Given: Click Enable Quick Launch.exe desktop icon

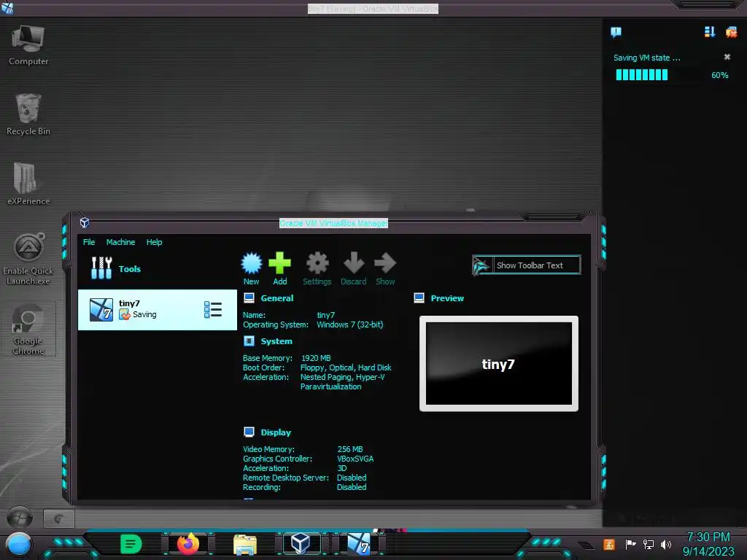Looking at the screenshot, I should click(x=28, y=260).
